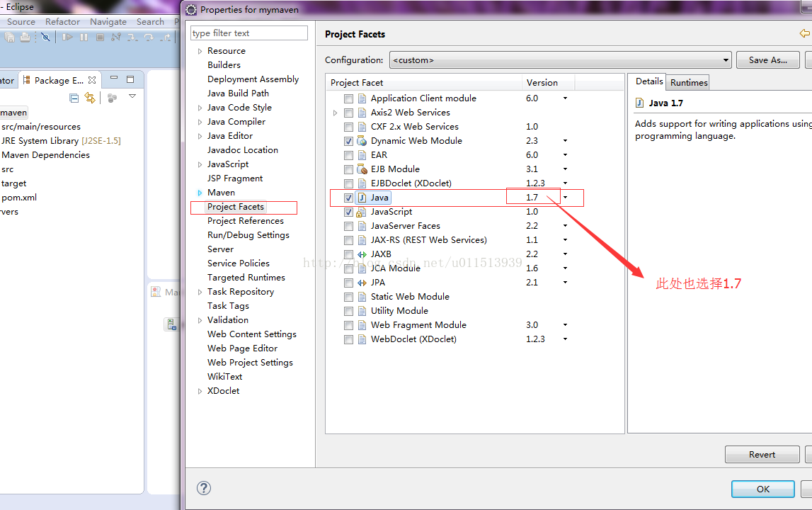
Task: Select Project Facets in the properties tree
Action: [236, 207]
